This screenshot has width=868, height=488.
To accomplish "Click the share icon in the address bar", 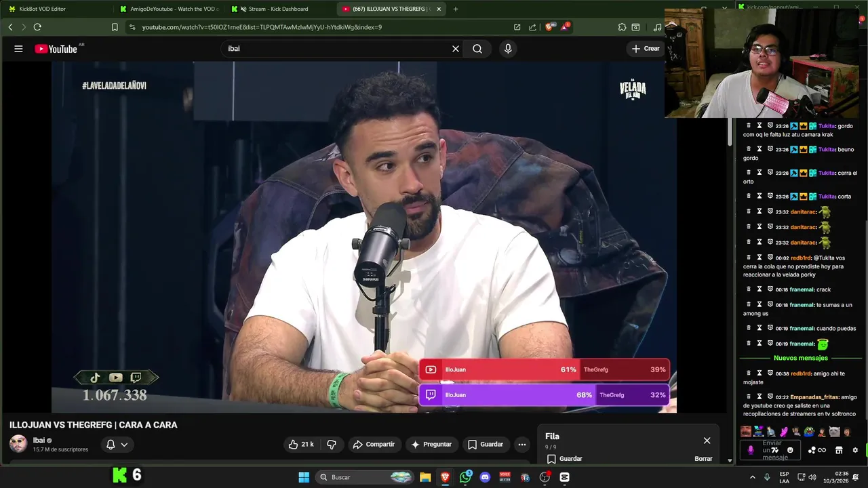I will coord(532,27).
